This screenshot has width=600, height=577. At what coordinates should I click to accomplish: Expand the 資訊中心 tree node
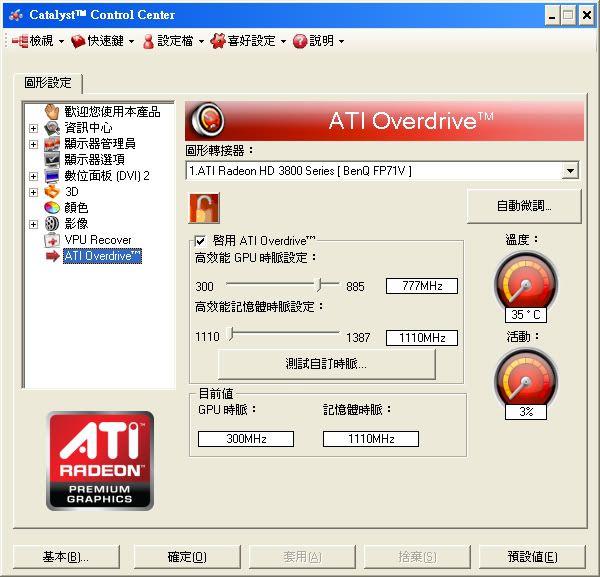[33, 128]
